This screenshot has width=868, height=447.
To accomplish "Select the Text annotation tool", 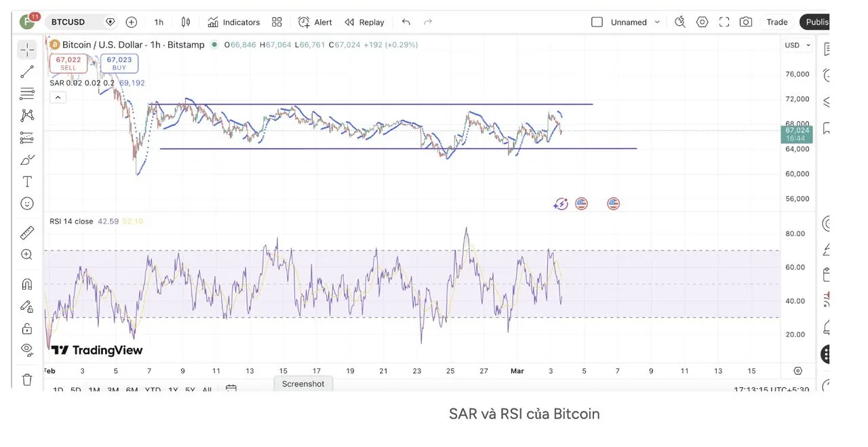I will (26, 181).
